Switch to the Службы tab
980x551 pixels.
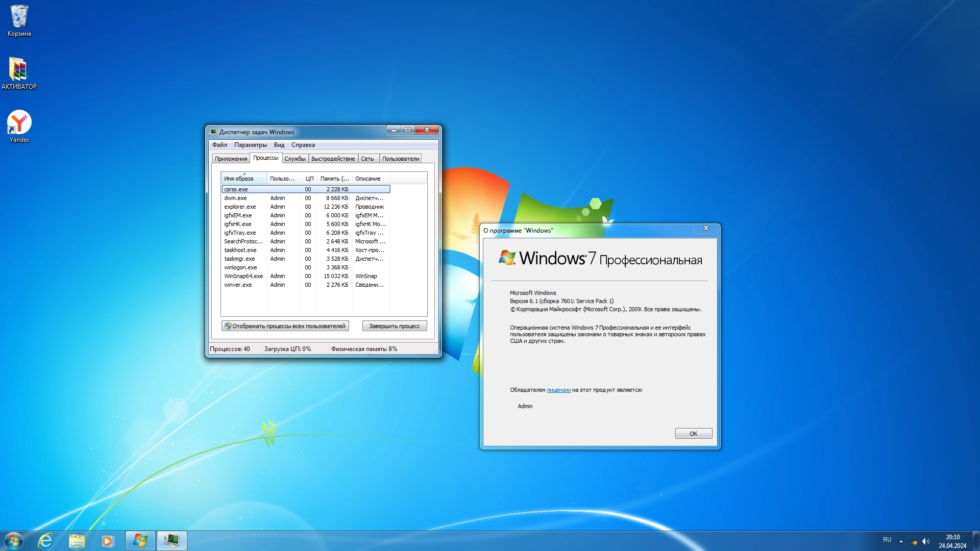pos(295,159)
